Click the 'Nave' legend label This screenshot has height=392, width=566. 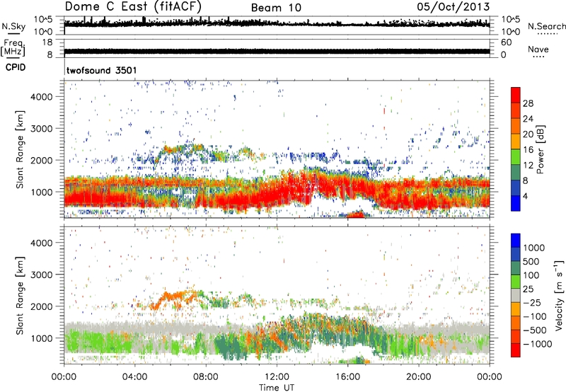tap(538, 49)
